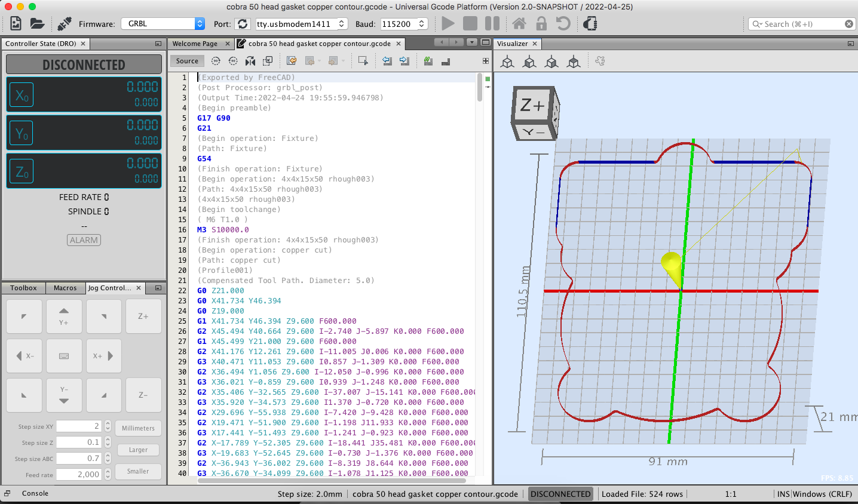Image resolution: width=858 pixels, height=504 pixels.
Task: Click the Larger step size button
Action: point(138,450)
